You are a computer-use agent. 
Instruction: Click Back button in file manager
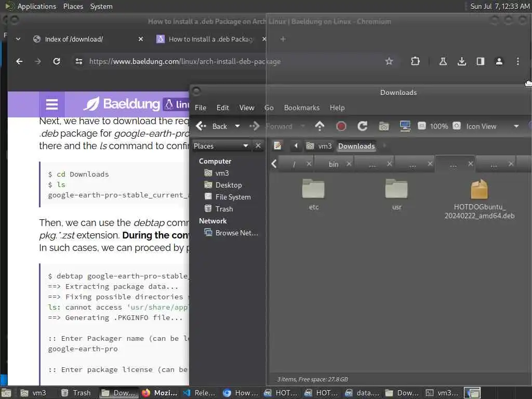coord(211,126)
